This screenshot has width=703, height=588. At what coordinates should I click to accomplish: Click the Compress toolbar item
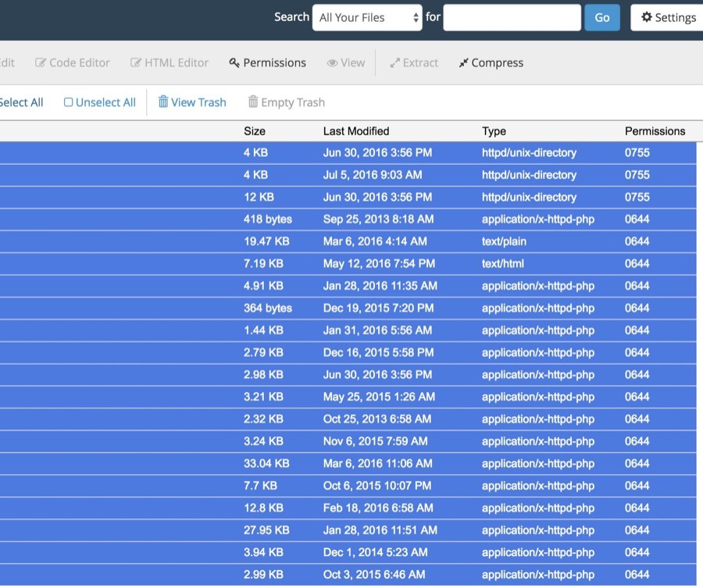pos(491,62)
